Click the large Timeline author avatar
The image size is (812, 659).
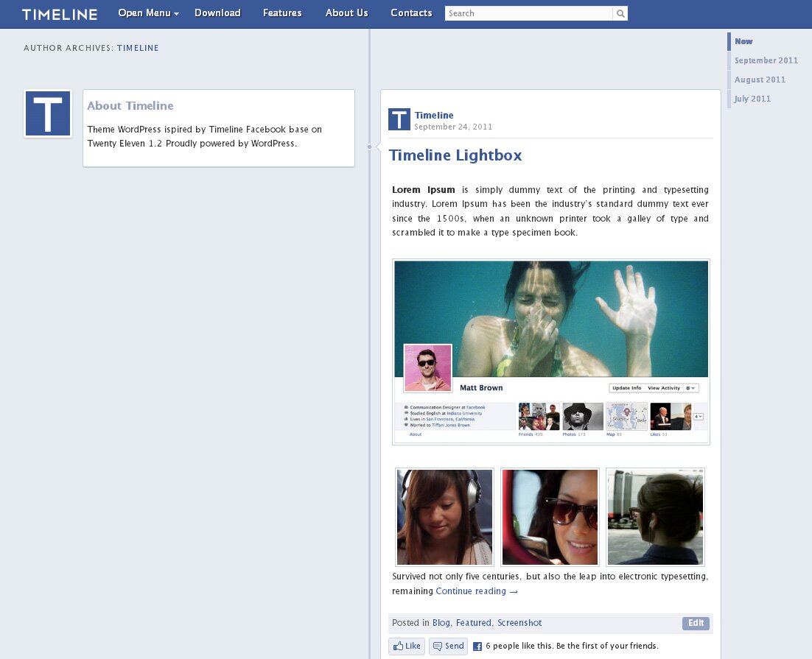click(x=48, y=113)
